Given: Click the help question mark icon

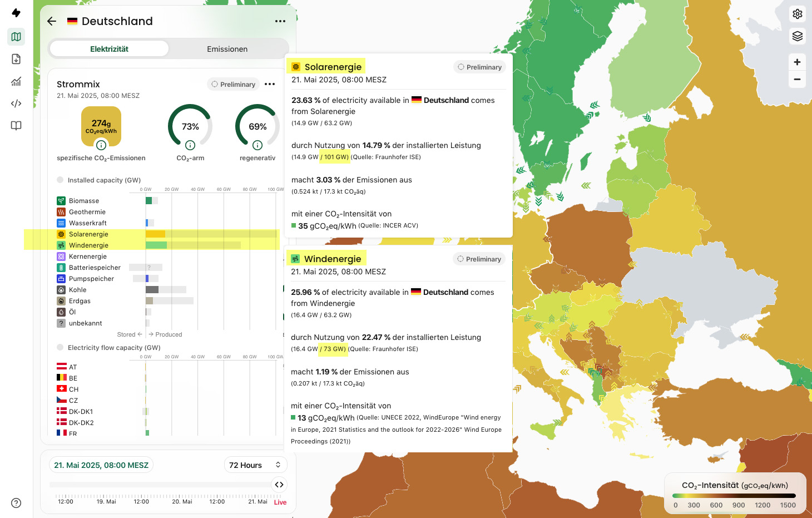Looking at the screenshot, I should click(x=16, y=503).
